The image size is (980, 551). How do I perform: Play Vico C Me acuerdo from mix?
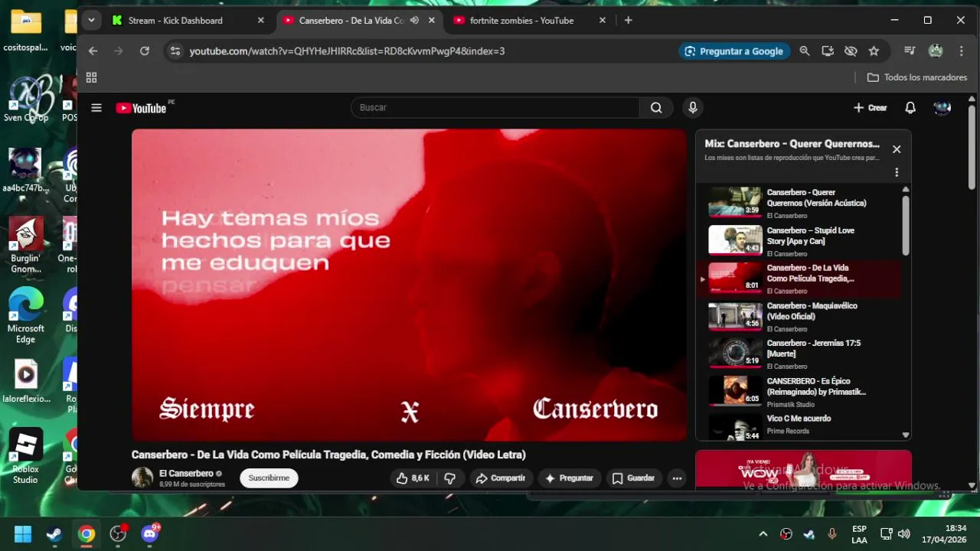798,425
